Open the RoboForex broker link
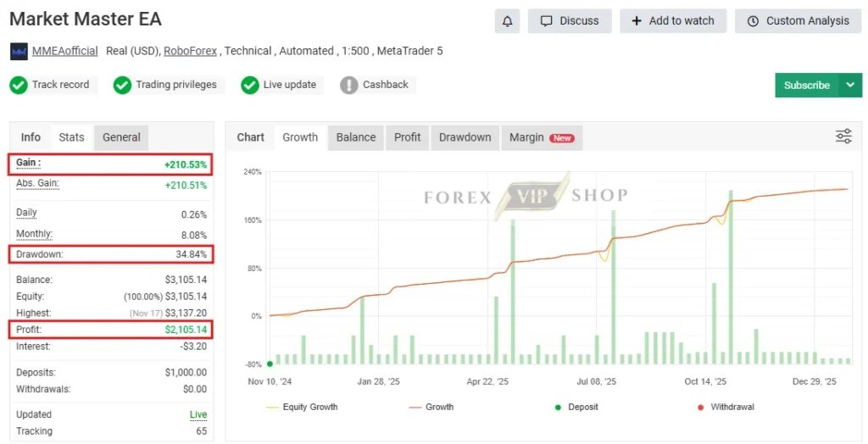Image resolution: width=868 pixels, height=444 pixels. click(191, 51)
